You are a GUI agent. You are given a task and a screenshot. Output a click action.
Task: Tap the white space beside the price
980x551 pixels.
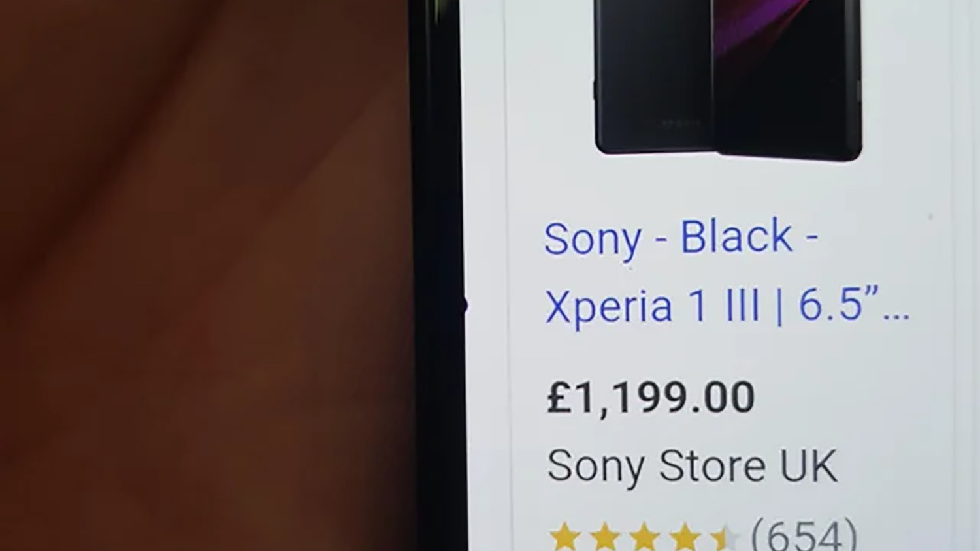(849, 397)
